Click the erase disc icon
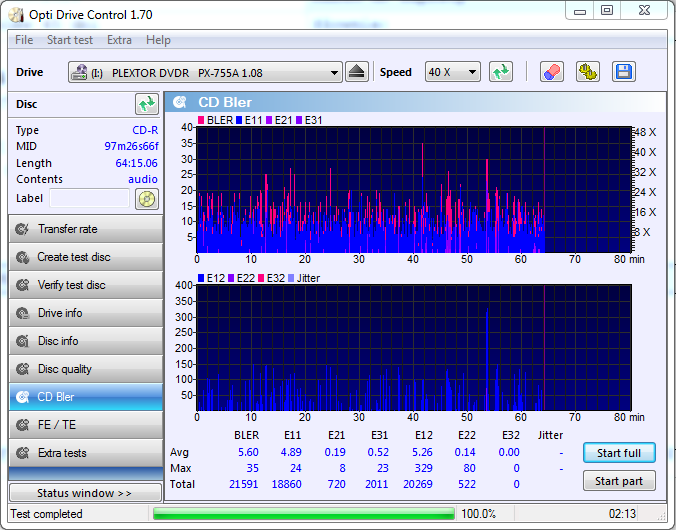676x530 pixels. pos(551,72)
